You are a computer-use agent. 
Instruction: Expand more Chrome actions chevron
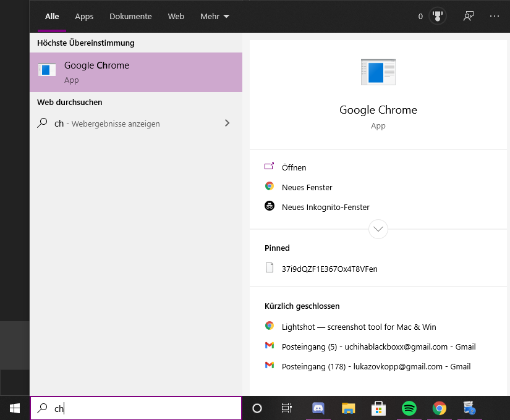tap(378, 229)
